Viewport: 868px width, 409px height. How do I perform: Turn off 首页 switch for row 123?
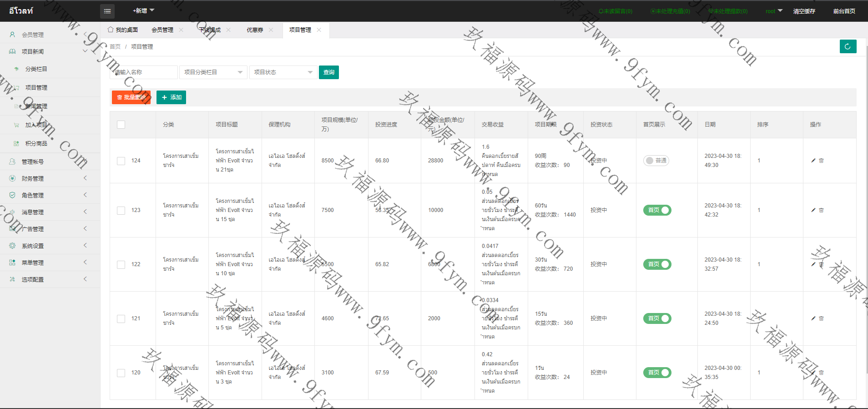pos(657,210)
